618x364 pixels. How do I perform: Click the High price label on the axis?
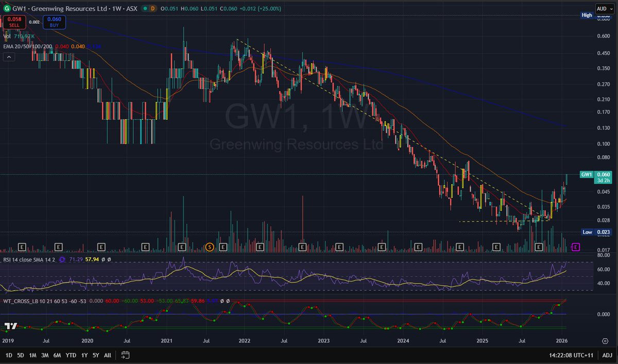tap(587, 15)
